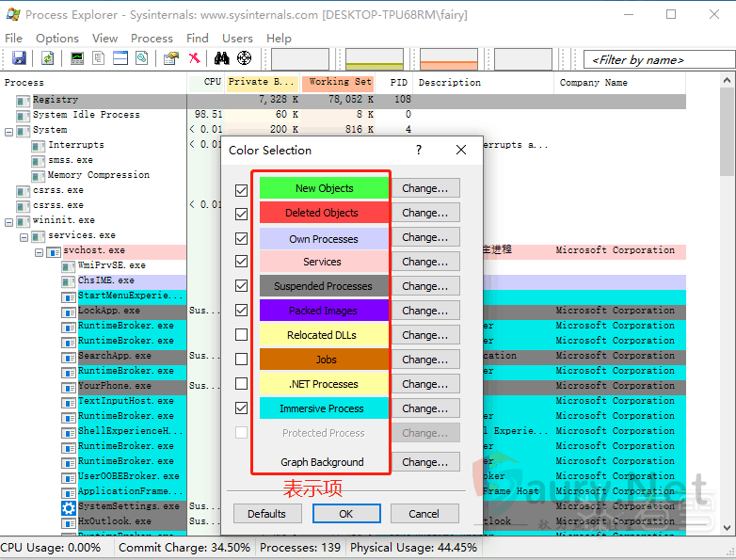This screenshot has height=560, width=736.
Task: Click the Filter by name field
Action: click(x=652, y=59)
